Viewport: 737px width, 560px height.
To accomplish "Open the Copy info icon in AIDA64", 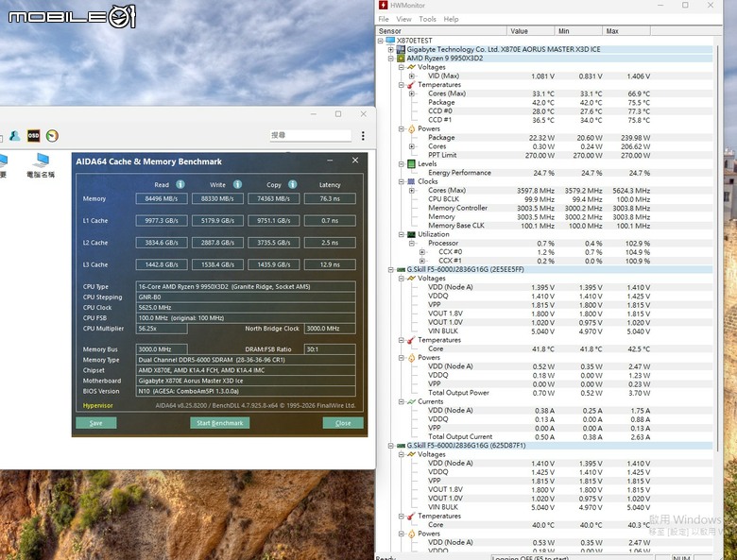I will (x=292, y=184).
